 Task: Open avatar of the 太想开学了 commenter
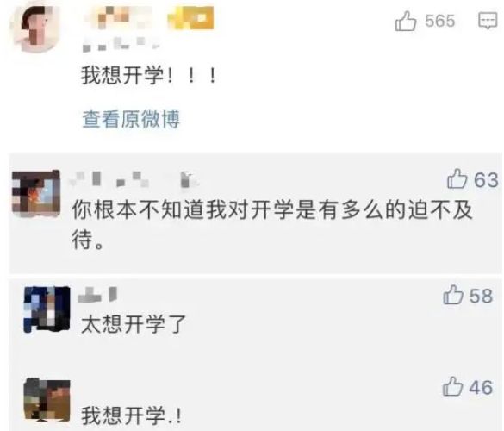(x=47, y=309)
